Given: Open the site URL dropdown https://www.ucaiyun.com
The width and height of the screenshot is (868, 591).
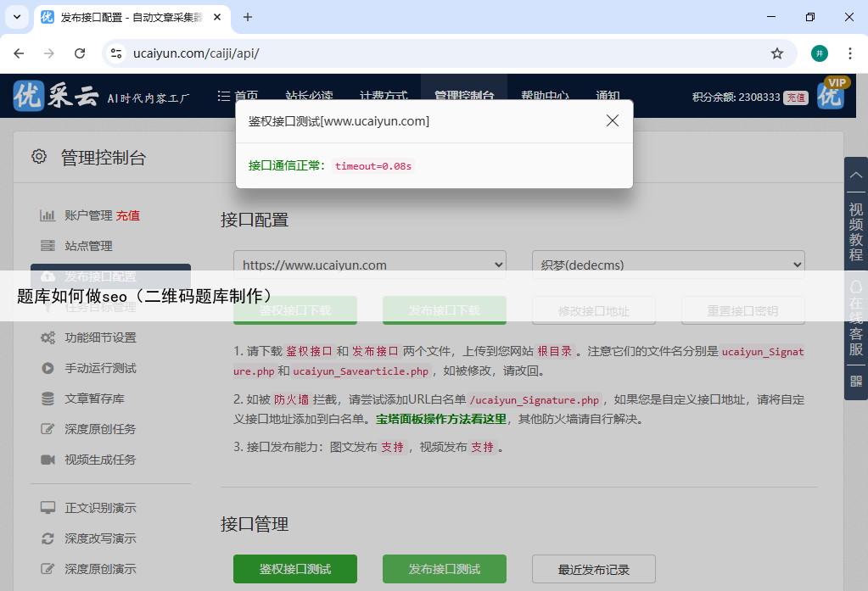Looking at the screenshot, I should pos(370,265).
